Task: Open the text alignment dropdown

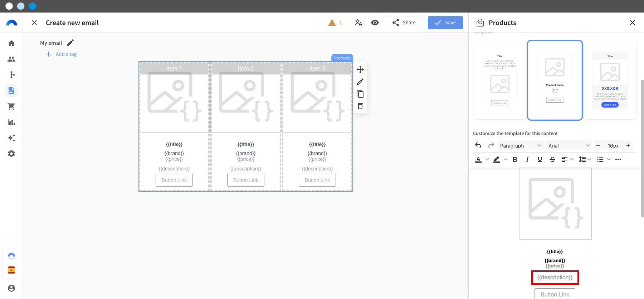Action: [x=567, y=159]
